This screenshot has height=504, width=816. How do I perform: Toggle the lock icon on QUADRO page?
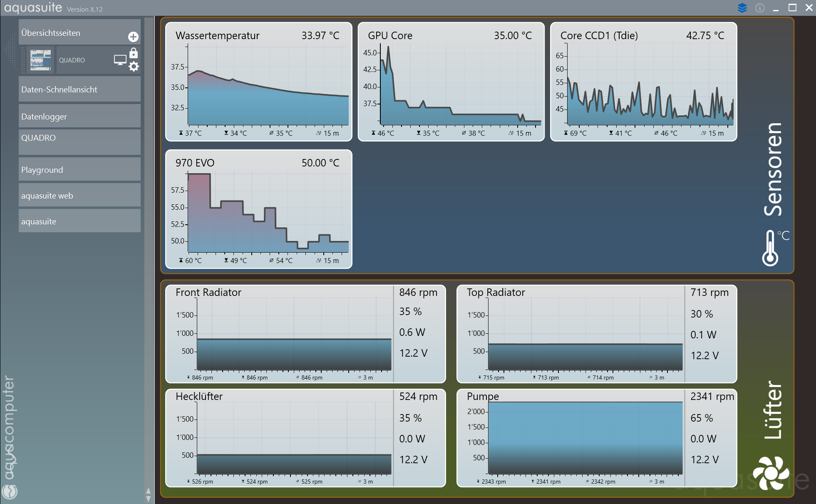click(x=133, y=53)
